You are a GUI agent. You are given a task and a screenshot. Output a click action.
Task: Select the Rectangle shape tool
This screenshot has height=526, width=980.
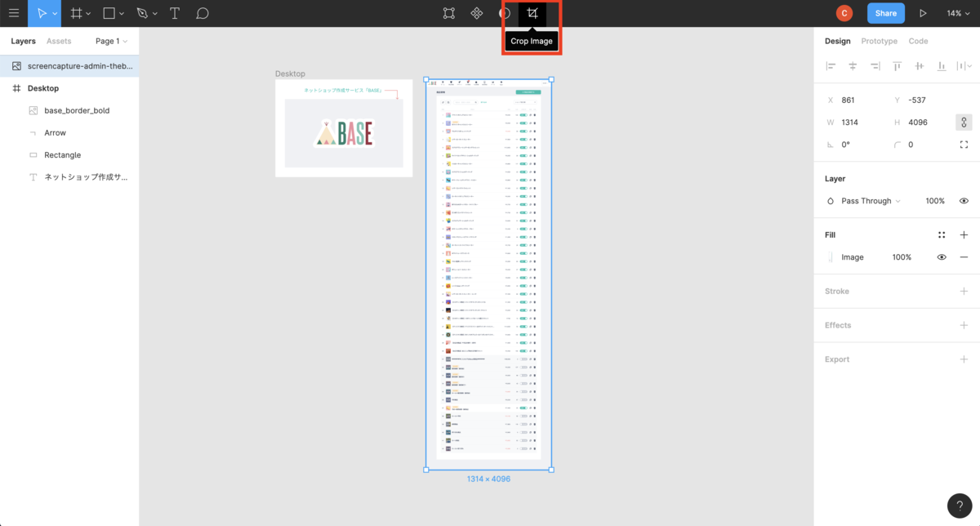click(109, 13)
